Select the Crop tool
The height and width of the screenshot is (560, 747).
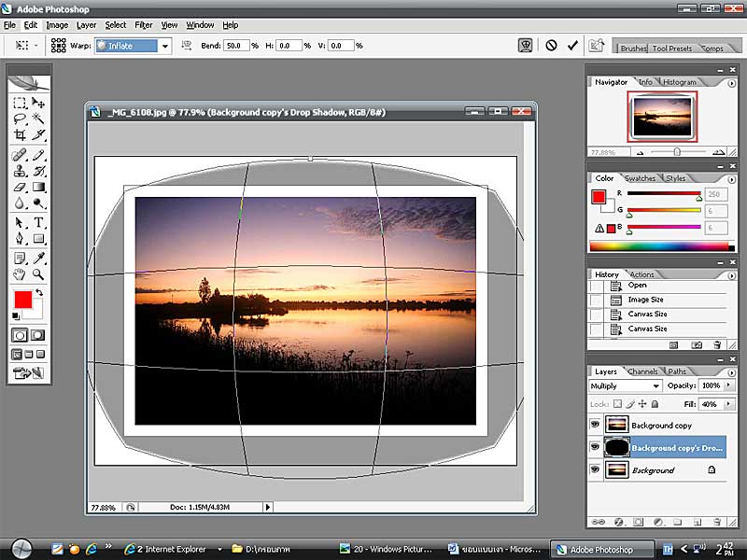(x=20, y=134)
